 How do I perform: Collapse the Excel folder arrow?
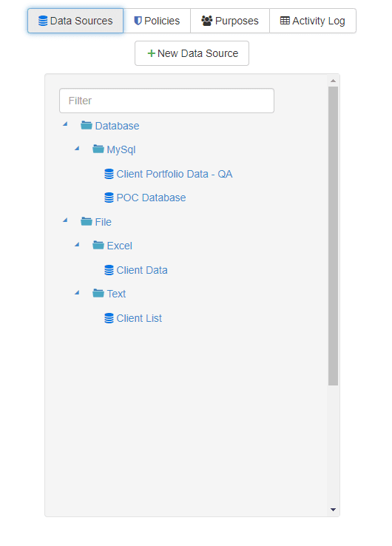coord(77,244)
